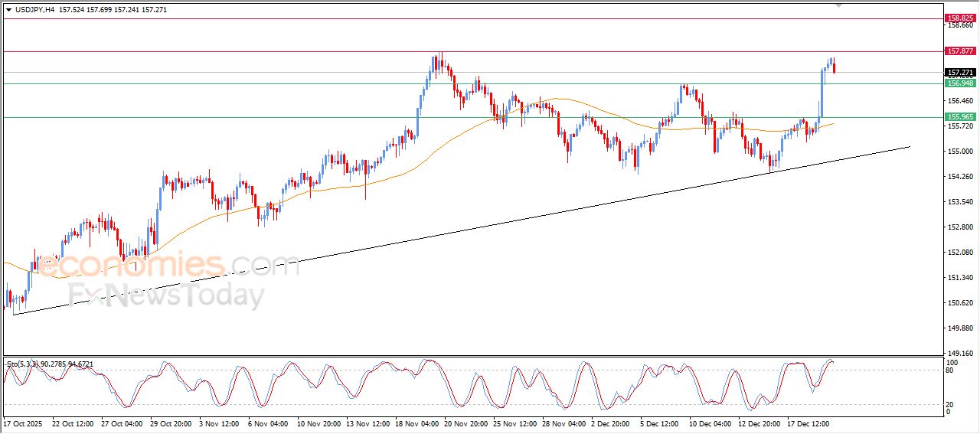The width and height of the screenshot is (980, 434).
Task: Select the red 158.825 resistance price label
Action: [959, 18]
